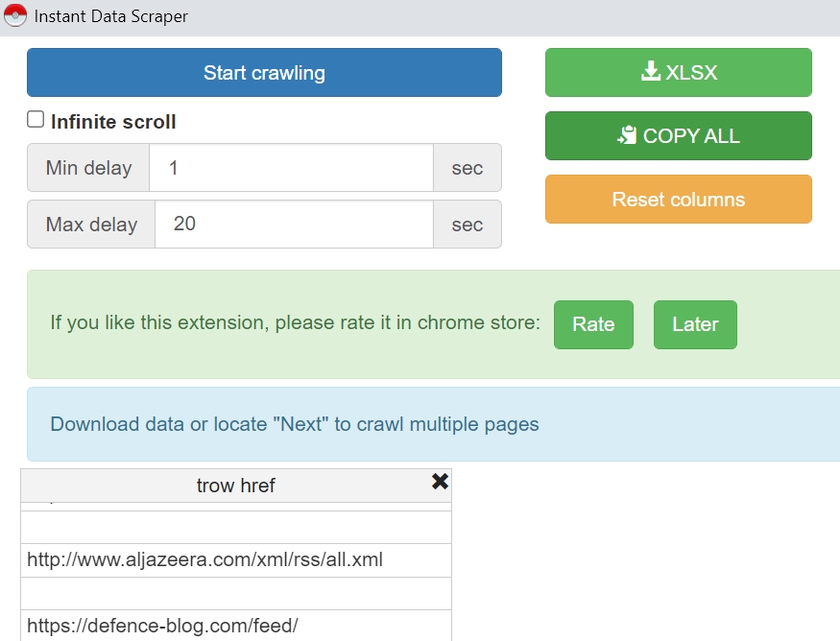Focus the Max delay input field
Image resolution: width=840 pixels, height=641 pixels.
coord(294,225)
